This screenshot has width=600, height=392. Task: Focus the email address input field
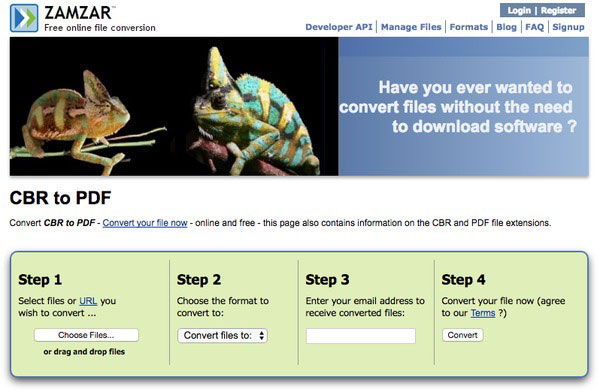coord(360,336)
